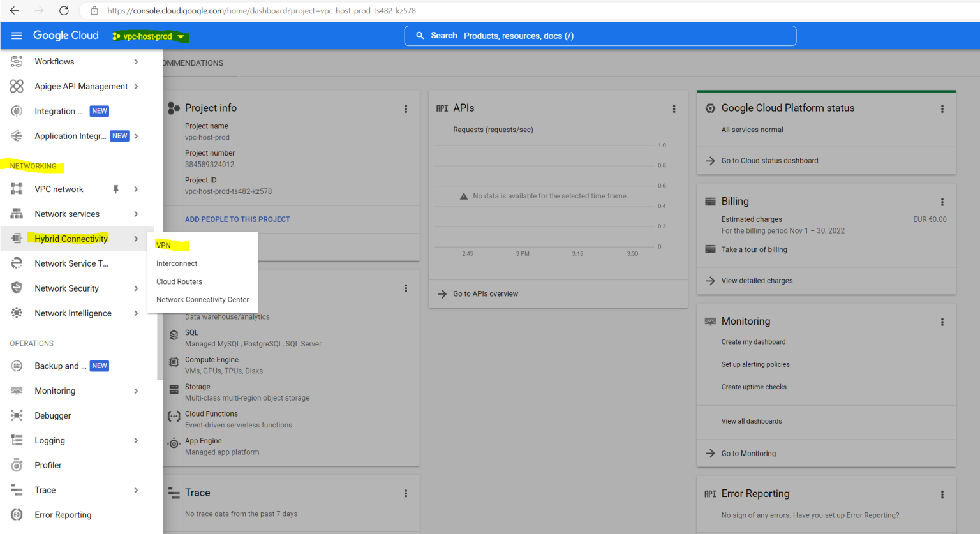
Task: Select the Profiler sidebar icon
Action: click(x=17, y=464)
